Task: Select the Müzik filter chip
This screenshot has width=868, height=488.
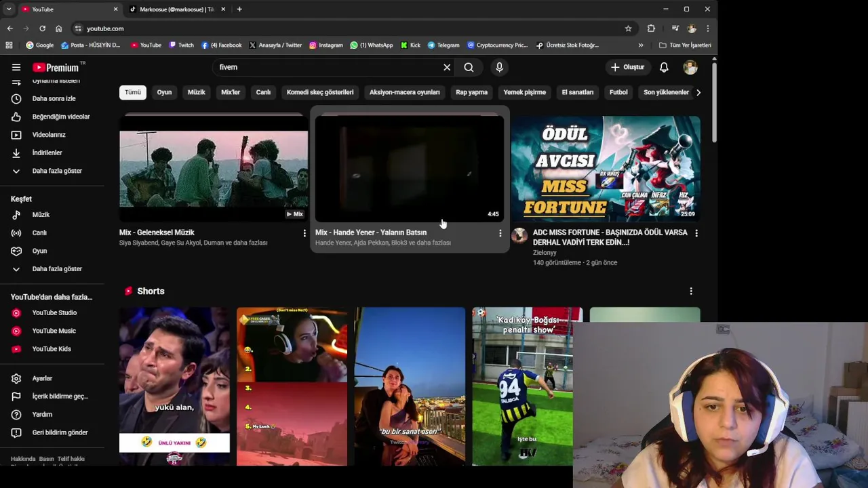Action: click(x=197, y=92)
